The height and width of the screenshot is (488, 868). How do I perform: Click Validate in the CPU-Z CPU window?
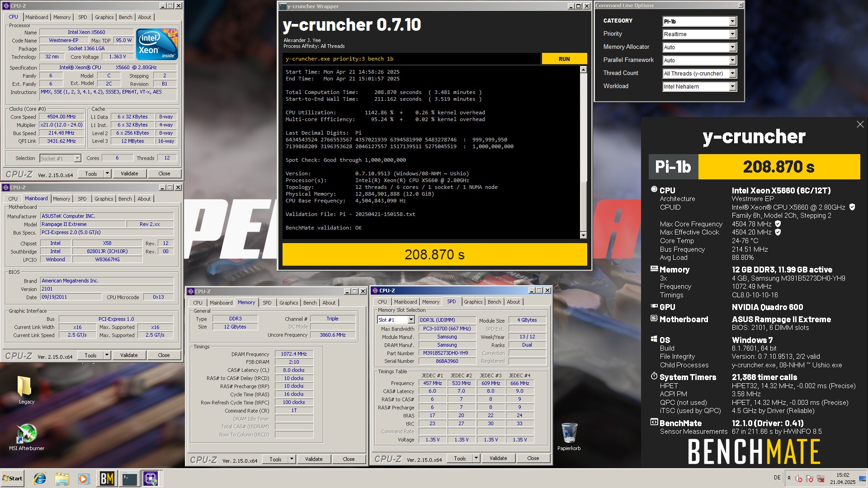tap(129, 174)
